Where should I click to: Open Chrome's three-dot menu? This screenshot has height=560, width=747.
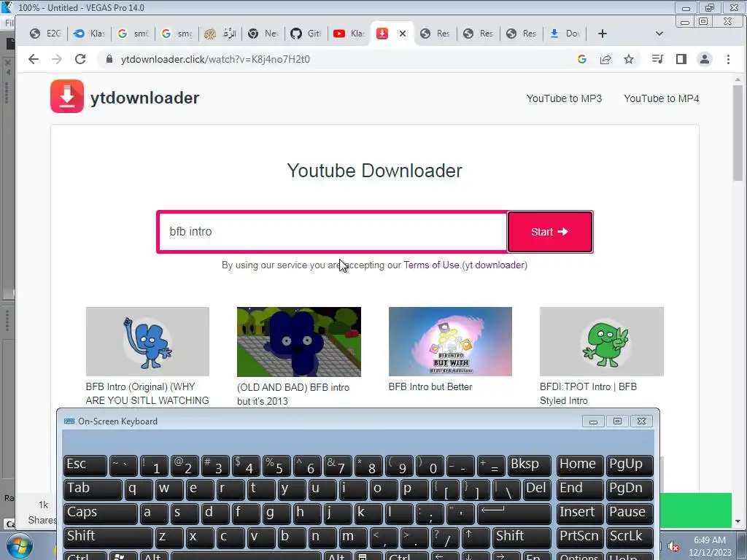click(728, 59)
